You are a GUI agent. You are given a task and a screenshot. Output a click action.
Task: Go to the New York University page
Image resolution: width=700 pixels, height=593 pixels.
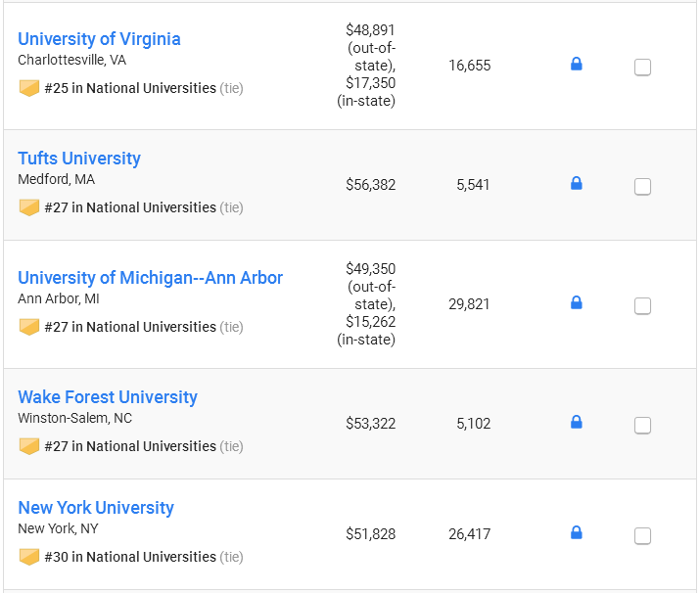pos(96,508)
